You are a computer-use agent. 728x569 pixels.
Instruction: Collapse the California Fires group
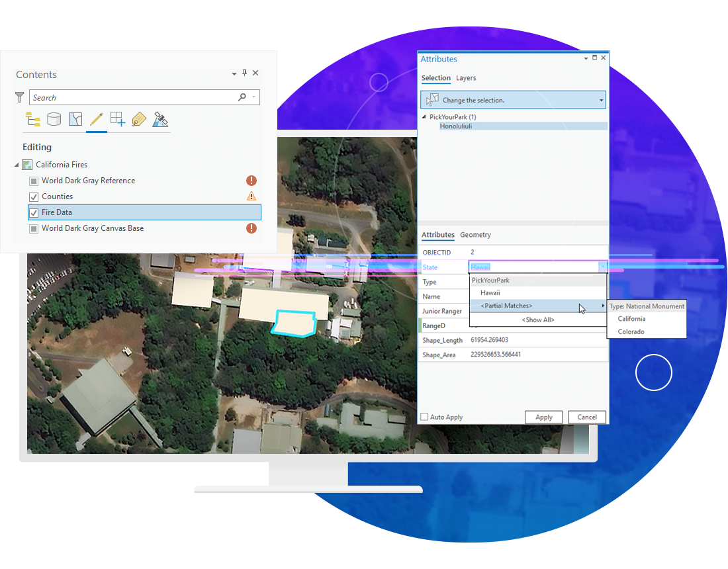coord(16,164)
